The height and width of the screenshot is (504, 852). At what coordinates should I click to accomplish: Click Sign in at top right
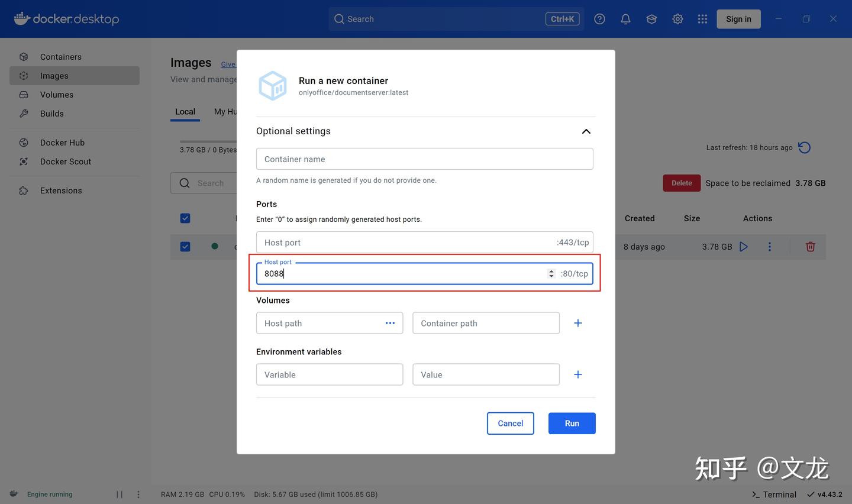738,18
